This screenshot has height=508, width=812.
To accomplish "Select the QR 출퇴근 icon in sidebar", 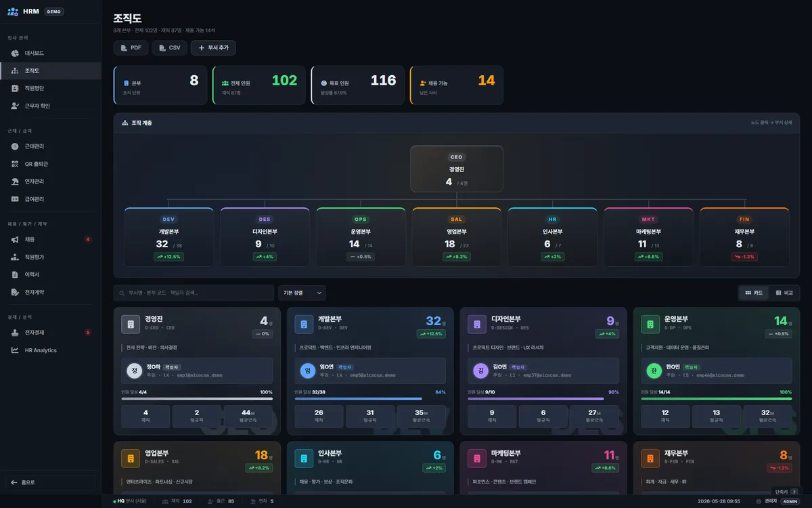I will coord(15,164).
